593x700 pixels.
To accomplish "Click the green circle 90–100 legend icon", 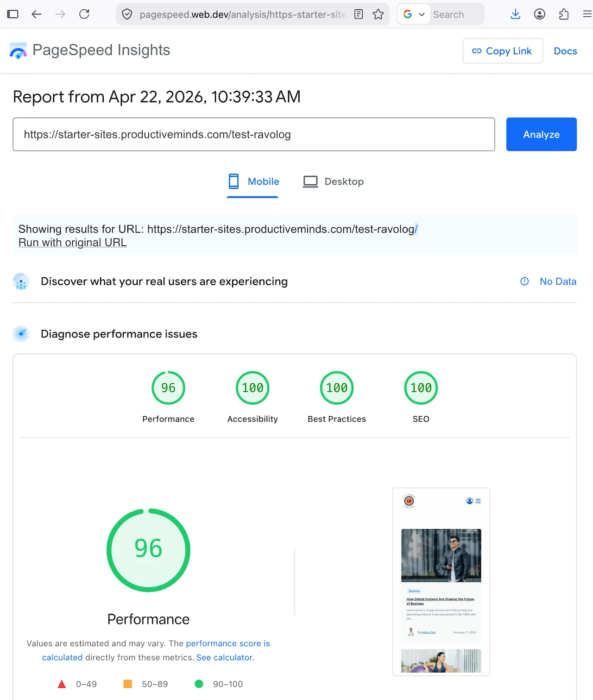I will [199, 684].
